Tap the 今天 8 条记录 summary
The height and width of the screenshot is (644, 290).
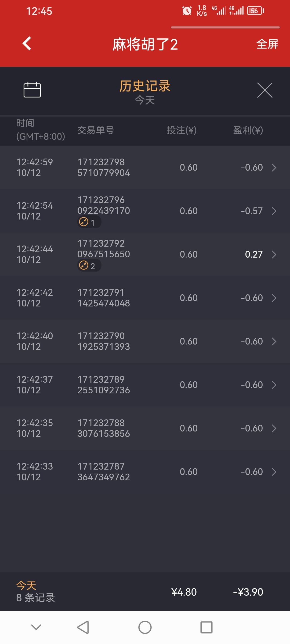pos(35,591)
